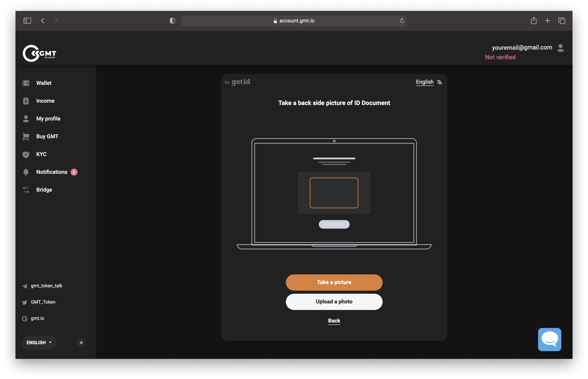The image size is (588, 379).
Task: Toggle the light/dark theme sun icon
Action: tap(81, 343)
